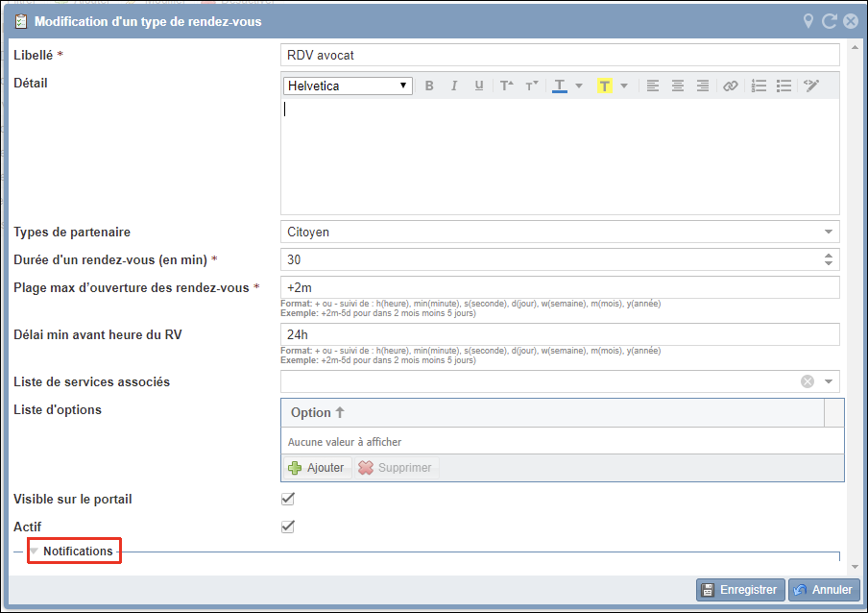868x613 pixels.
Task: Insert a bulleted list
Action: point(784,86)
